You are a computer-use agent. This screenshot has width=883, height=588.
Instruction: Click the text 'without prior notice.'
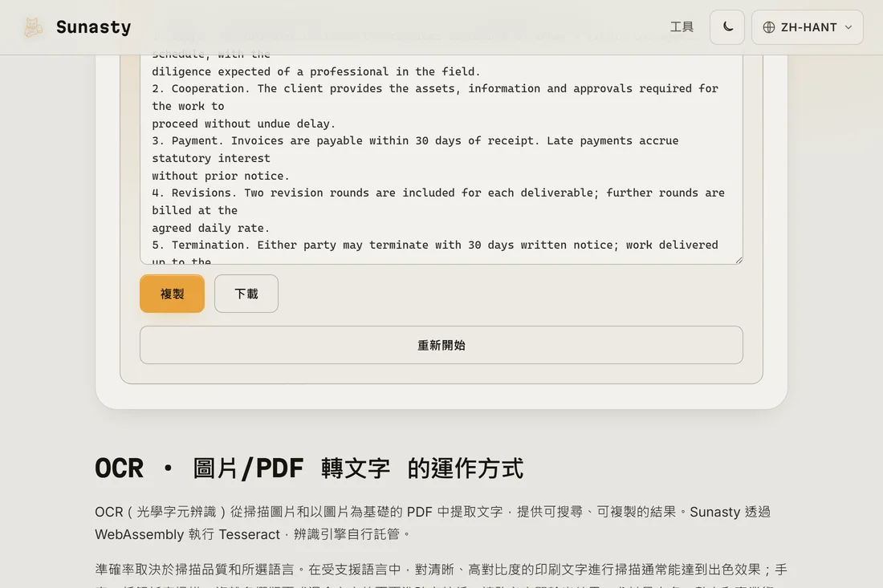click(x=221, y=176)
